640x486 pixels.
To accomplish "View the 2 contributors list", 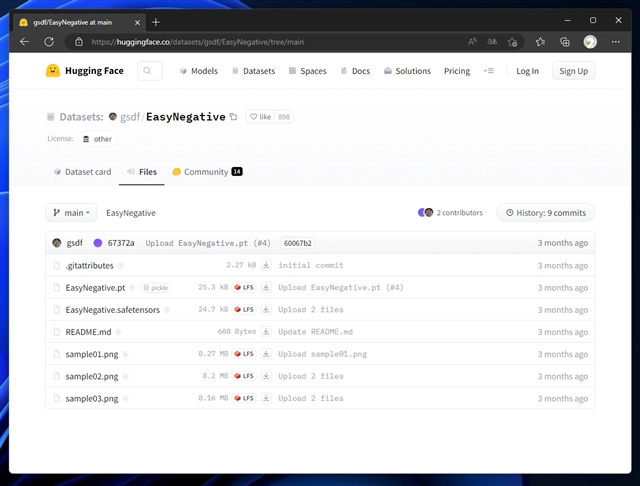I will [450, 213].
